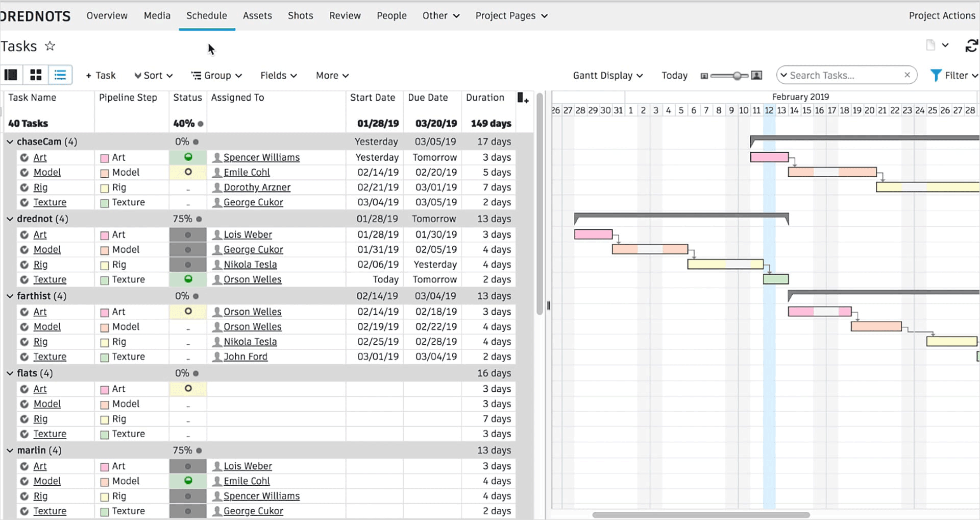980x520 pixels.
Task: Open Spencer Williams assignee link in chaseCam
Action: pyautogui.click(x=261, y=157)
